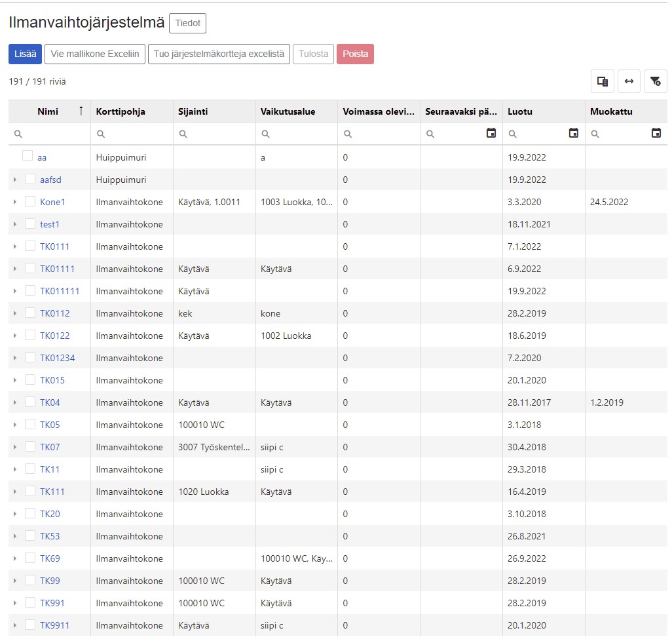Click the Vaikutusalue filter input field
Screen dimensions: 672x641
pyautogui.click(x=297, y=134)
